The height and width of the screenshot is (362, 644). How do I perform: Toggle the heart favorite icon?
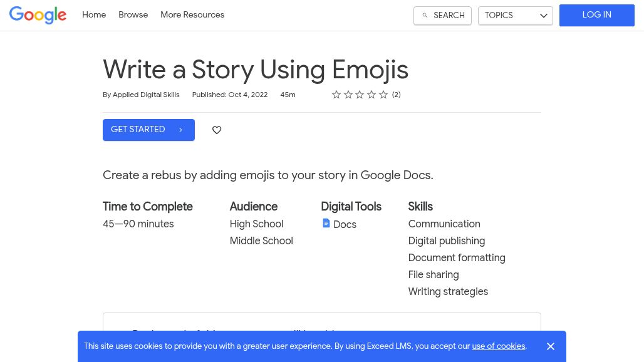pos(217,130)
